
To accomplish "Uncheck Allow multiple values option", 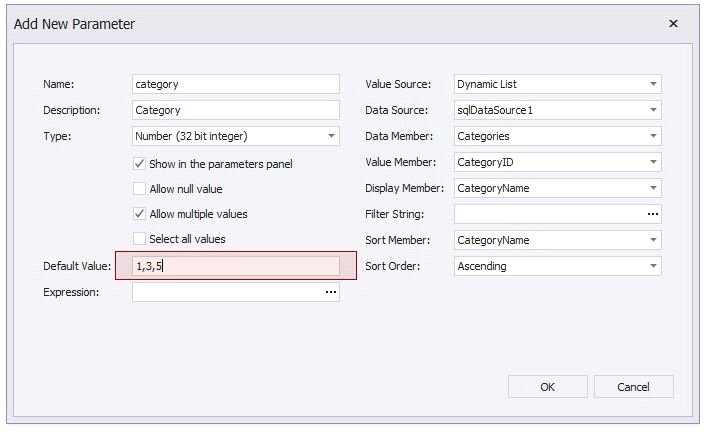I will coord(140,214).
